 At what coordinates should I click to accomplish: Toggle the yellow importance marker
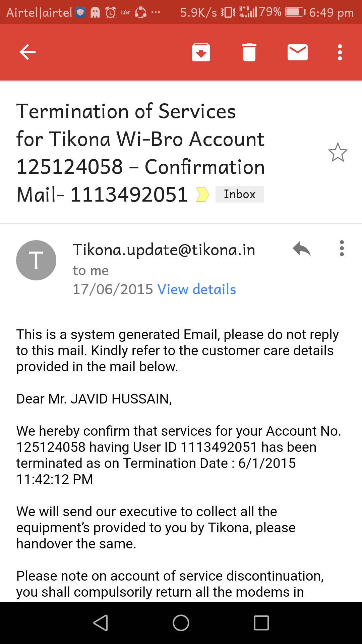pyautogui.click(x=202, y=195)
